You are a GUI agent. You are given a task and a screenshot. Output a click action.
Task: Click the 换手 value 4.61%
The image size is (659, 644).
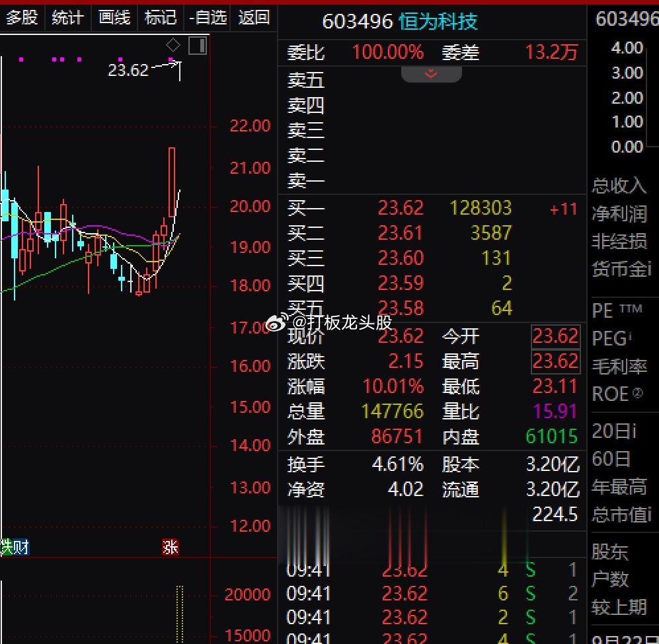pyautogui.click(x=398, y=464)
